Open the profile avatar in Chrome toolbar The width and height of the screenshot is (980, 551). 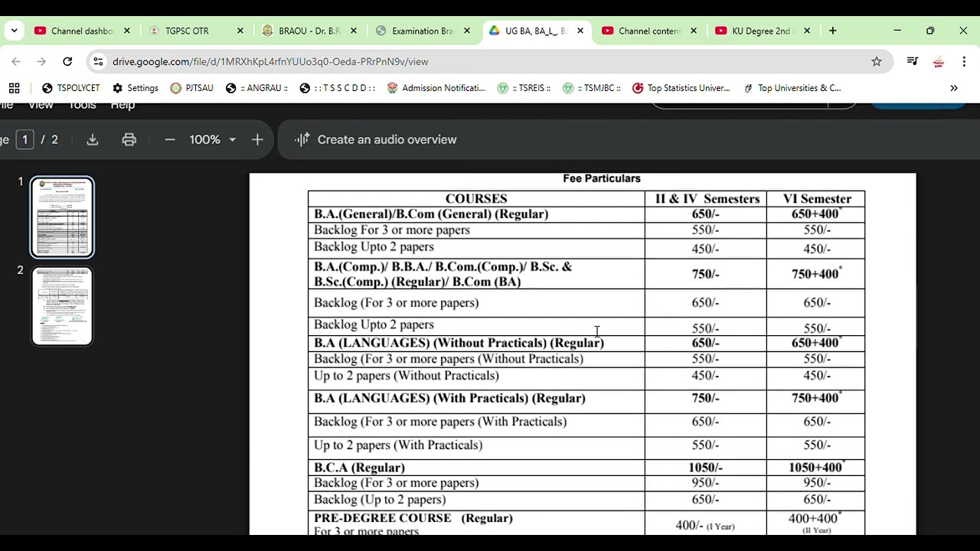click(938, 61)
